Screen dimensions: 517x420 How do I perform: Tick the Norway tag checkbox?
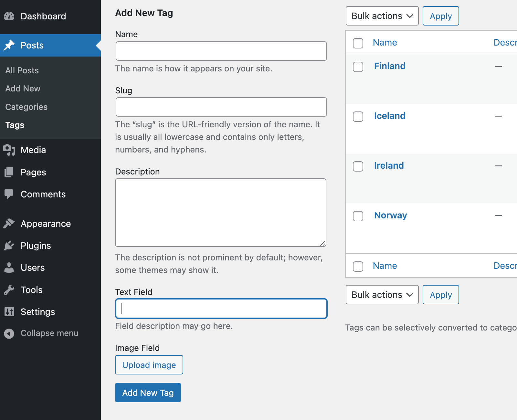tap(358, 216)
